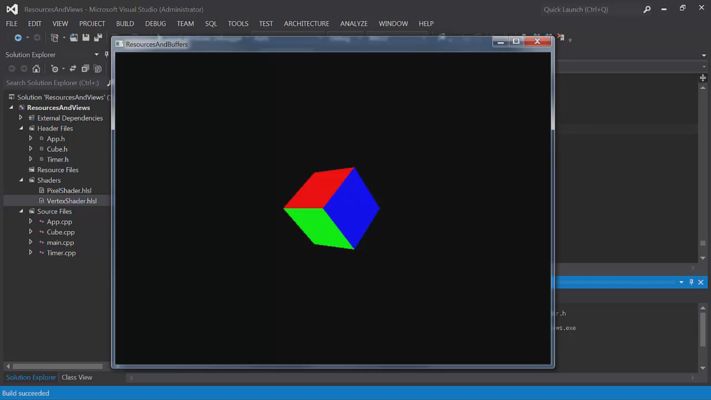Select main.cpp source file
This screenshot has width=711, height=400.
tap(60, 243)
